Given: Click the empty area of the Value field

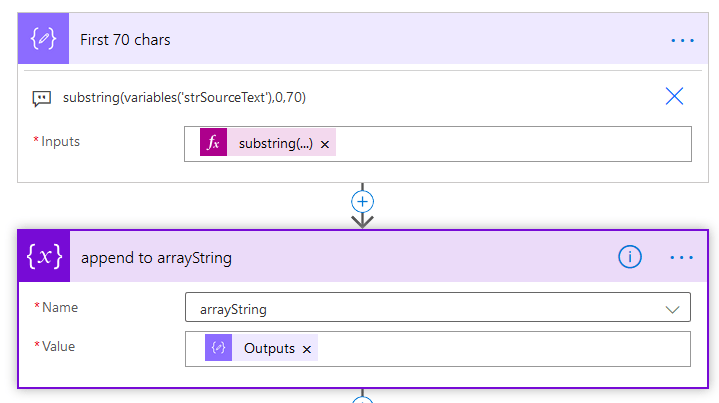Looking at the screenshot, I should pos(500,348).
